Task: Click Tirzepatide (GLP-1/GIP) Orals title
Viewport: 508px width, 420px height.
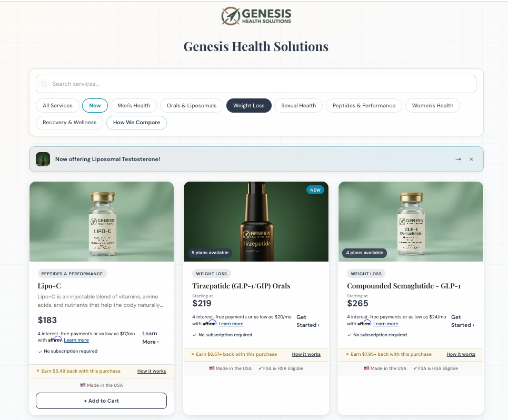Action: point(241,286)
